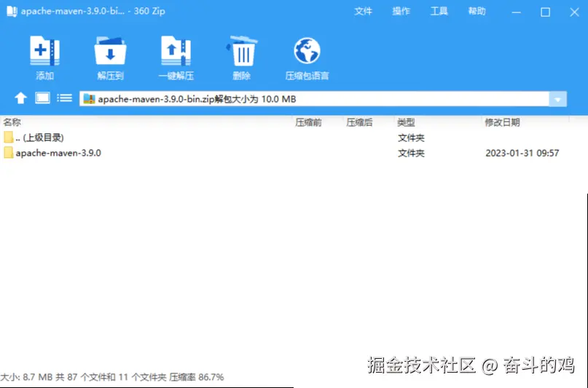Open the 工具 menu

(439, 11)
